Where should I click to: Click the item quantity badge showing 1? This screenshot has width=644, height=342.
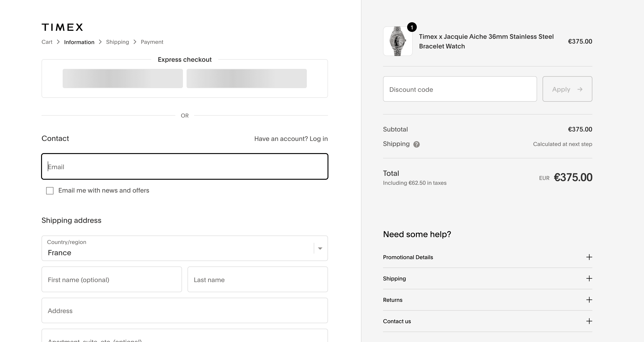412,27
